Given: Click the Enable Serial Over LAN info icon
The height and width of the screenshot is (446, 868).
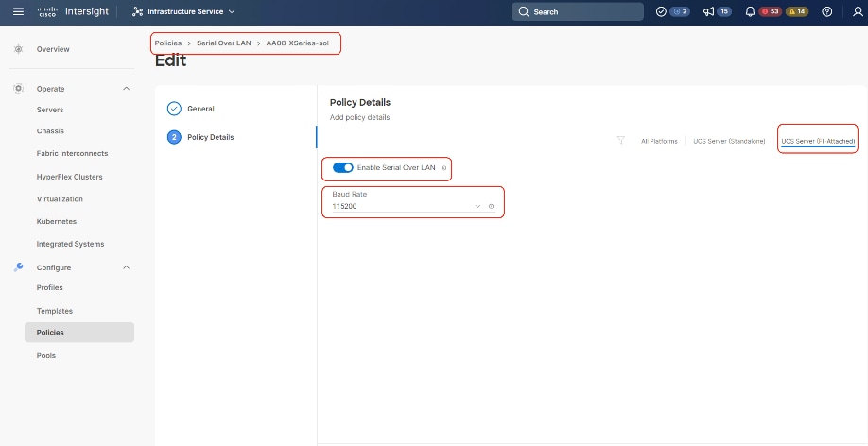Looking at the screenshot, I should [x=443, y=167].
